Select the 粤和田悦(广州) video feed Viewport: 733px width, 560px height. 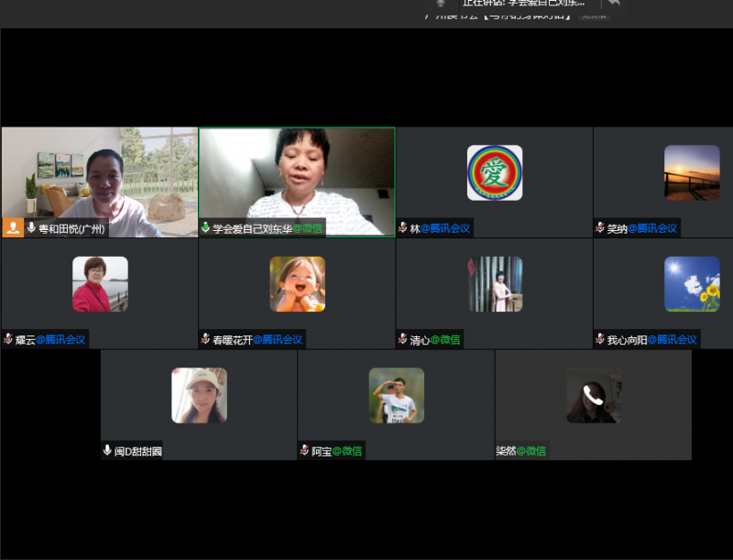pyautogui.click(x=99, y=179)
